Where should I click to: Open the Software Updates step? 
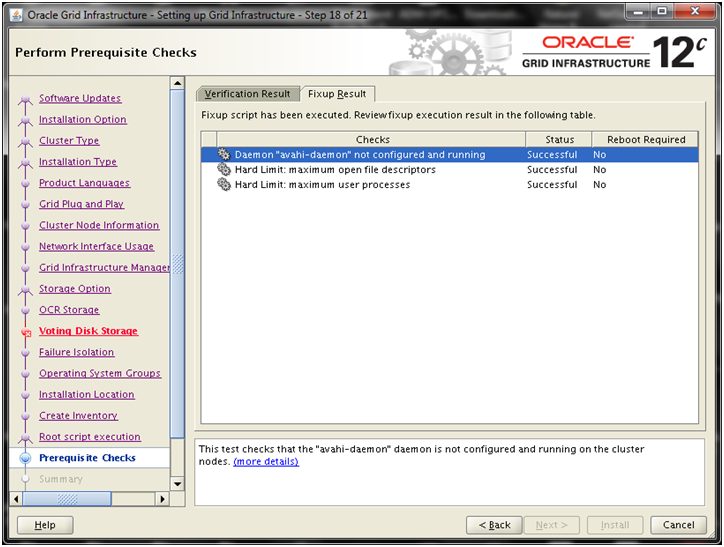[x=80, y=98]
